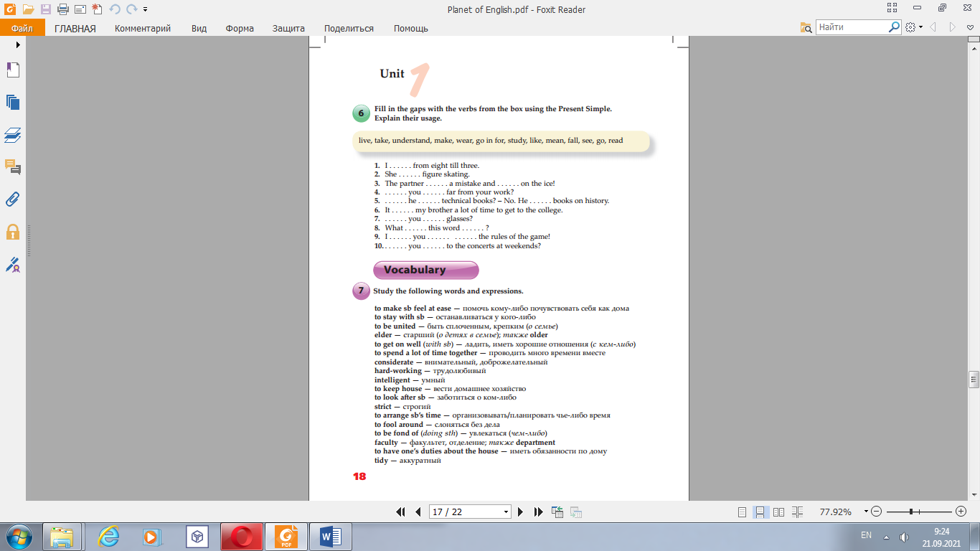Open the Security settings padlock panel
Image resolution: width=980 pixels, height=551 pixels.
pos(13,232)
